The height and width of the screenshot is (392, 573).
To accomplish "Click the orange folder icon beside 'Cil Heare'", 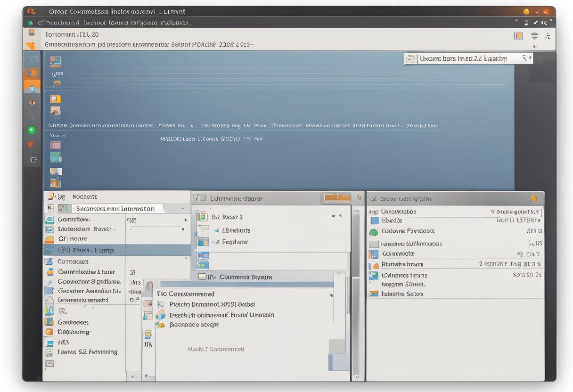I will [49, 239].
